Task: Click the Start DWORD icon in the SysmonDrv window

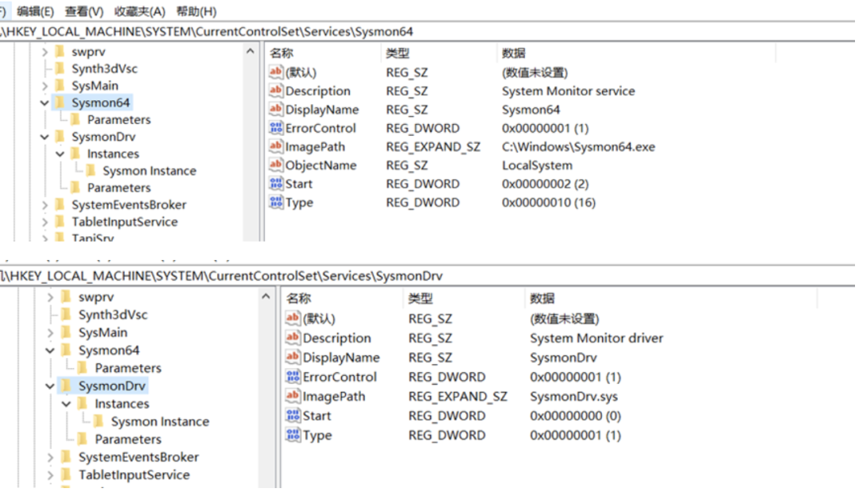Action: pyautogui.click(x=293, y=415)
